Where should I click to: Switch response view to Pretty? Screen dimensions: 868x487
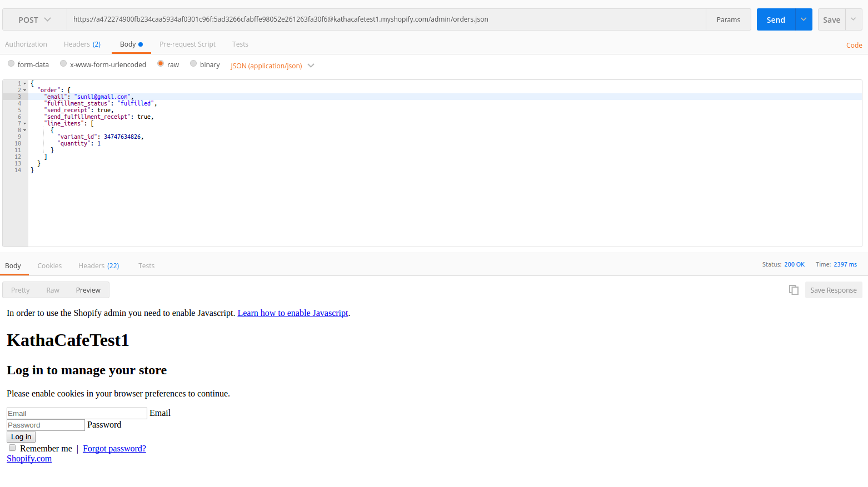coord(21,290)
